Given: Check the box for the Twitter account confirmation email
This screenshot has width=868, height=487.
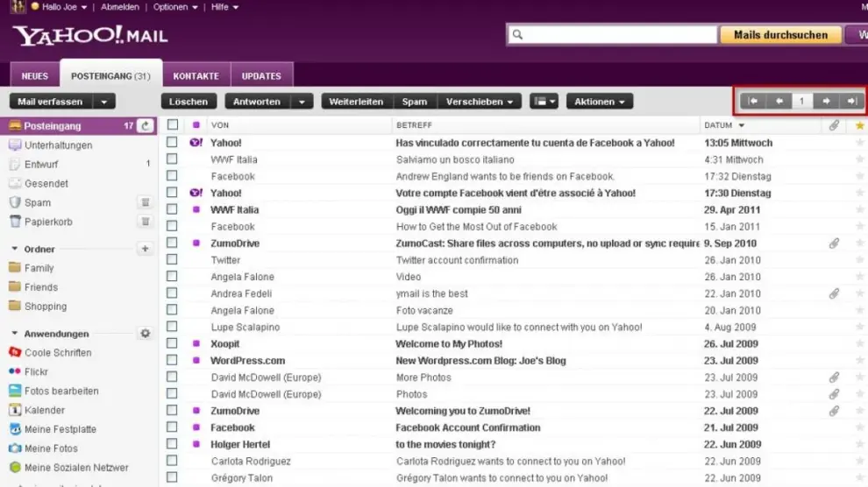Looking at the screenshot, I should click(x=173, y=260).
